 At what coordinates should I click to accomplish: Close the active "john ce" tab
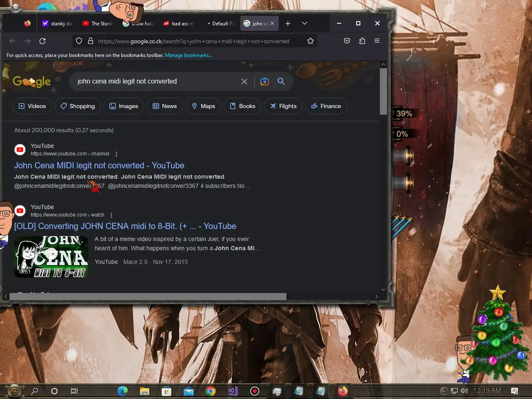point(272,24)
